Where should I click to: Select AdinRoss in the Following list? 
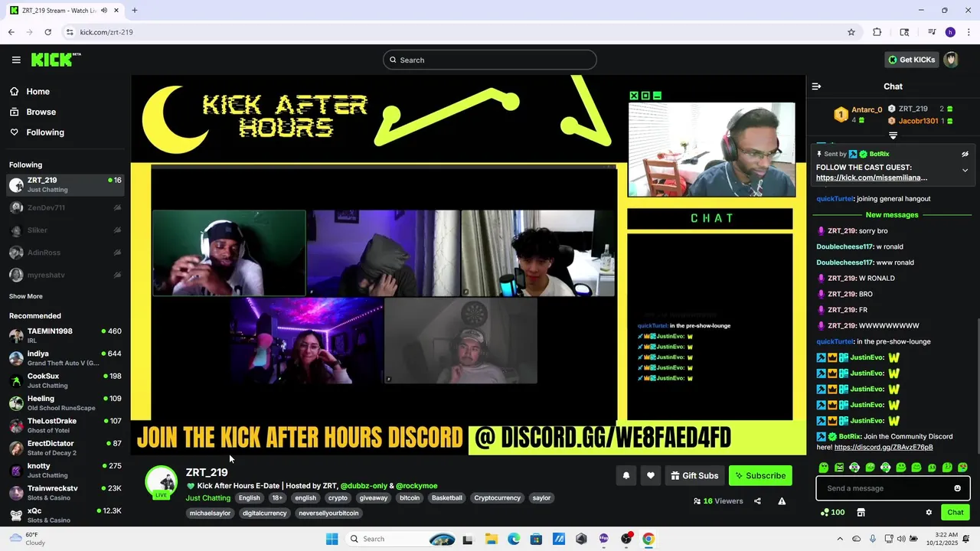pos(65,253)
